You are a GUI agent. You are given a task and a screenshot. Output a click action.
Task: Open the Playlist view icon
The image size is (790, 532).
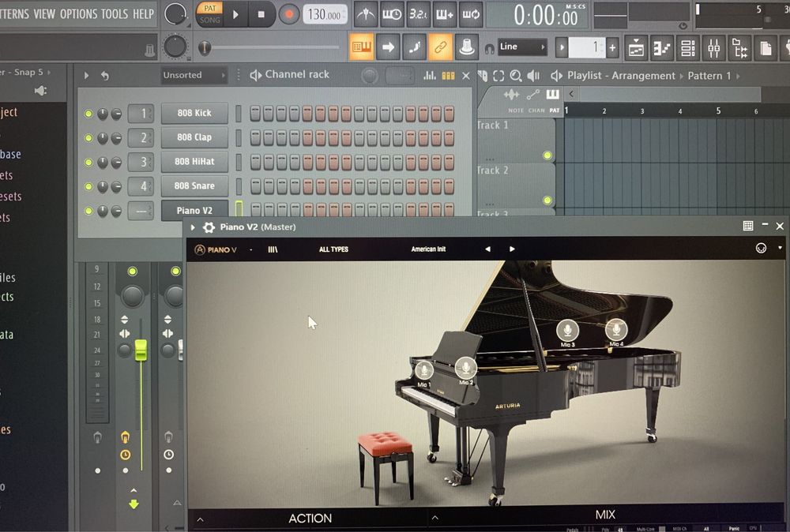point(636,48)
